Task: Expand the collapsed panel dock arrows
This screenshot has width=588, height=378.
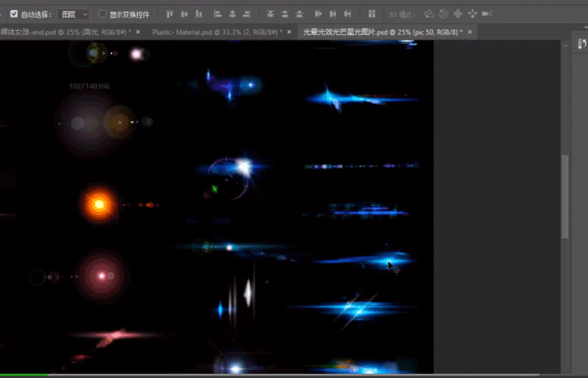Action: (585, 28)
